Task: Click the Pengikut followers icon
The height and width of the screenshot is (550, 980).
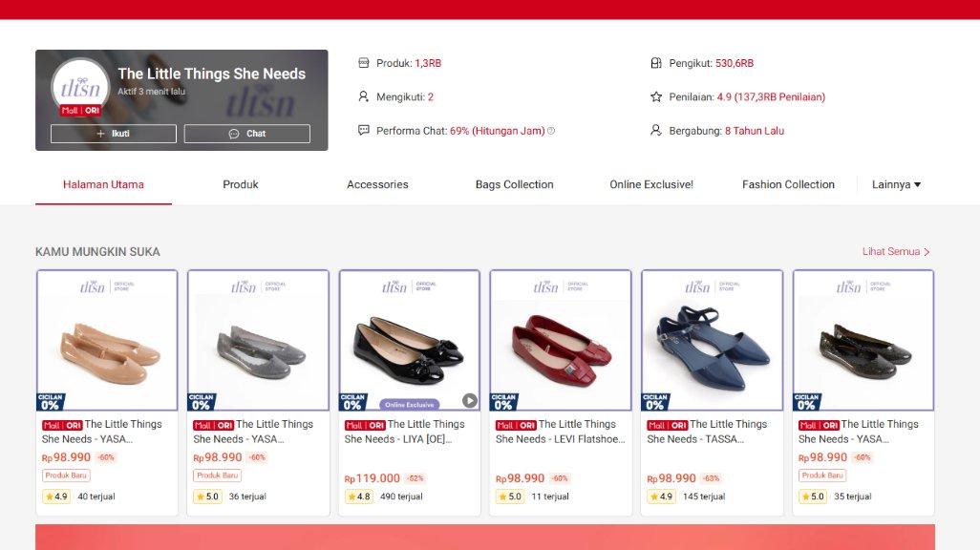Action: tap(655, 62)
